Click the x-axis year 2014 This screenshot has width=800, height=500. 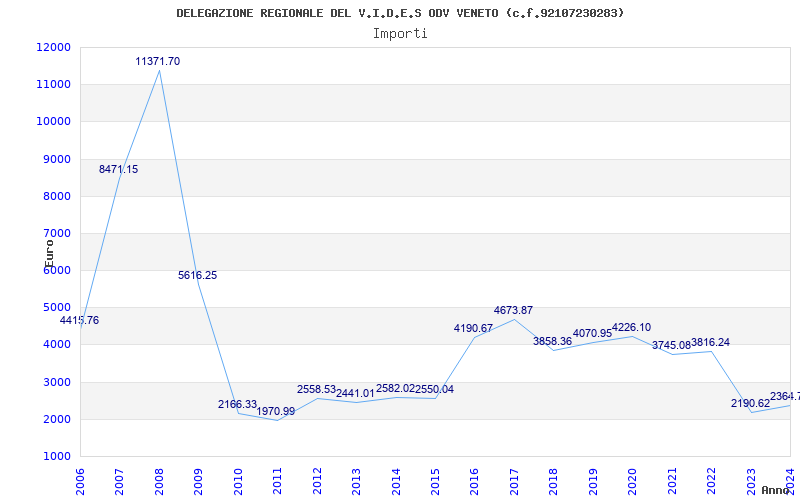(x=395, y=480)
